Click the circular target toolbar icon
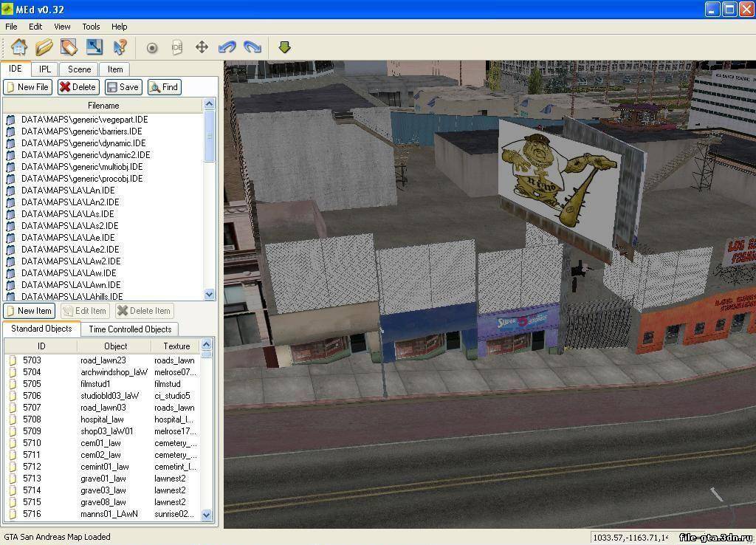 tap(152, 48)
